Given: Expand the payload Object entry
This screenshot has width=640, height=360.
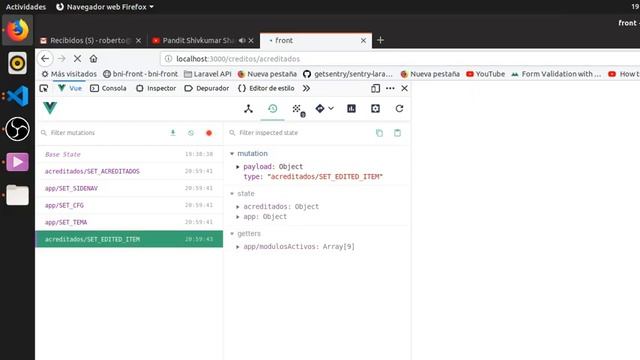Looking at the screenshot, I should 238,167.
